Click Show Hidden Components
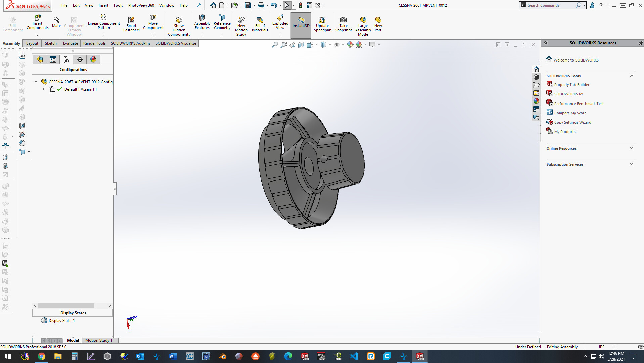Viewport: 644px width, 363px height. pos(179,26)
